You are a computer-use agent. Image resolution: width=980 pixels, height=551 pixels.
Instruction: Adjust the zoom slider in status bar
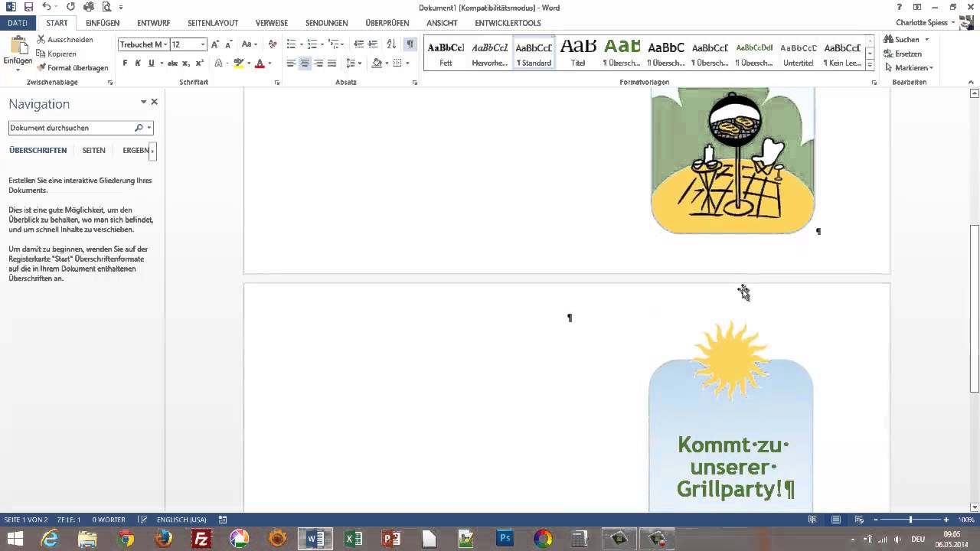point(910,520)
